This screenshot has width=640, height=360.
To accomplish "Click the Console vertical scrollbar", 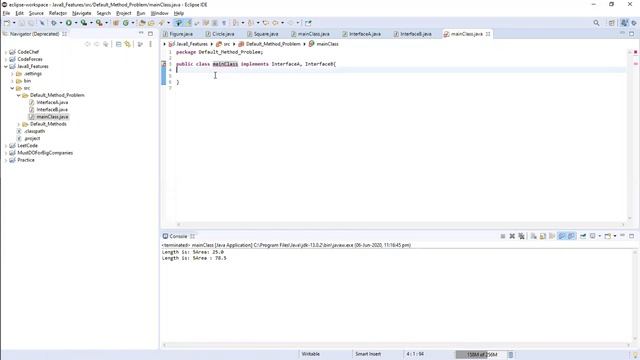I will tap(635, 296).
